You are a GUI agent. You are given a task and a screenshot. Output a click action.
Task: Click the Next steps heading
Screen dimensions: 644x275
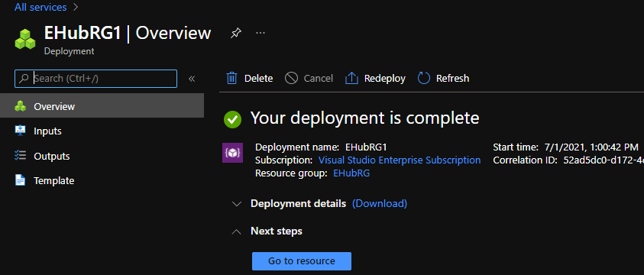click(277, 231)
